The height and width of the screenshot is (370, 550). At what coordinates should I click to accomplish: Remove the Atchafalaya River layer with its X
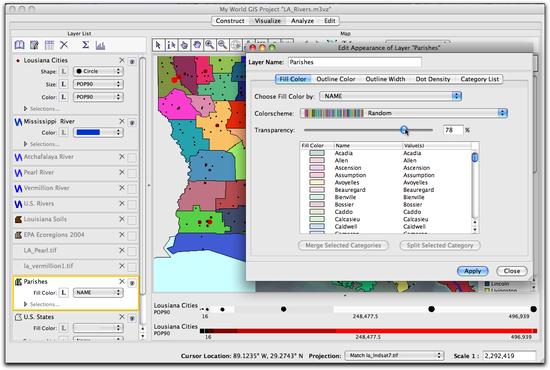122,157
